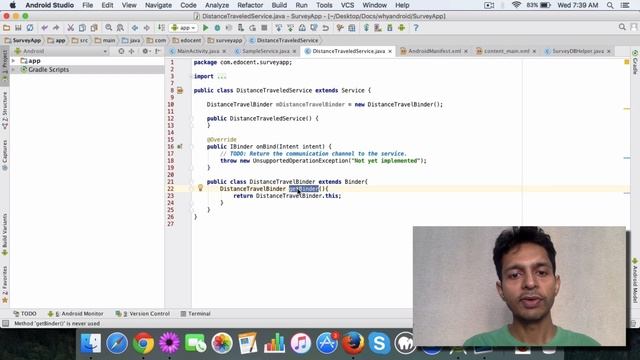Open the Build menu
The height and width of the screenshot is (360, 640).
[279, 5]
